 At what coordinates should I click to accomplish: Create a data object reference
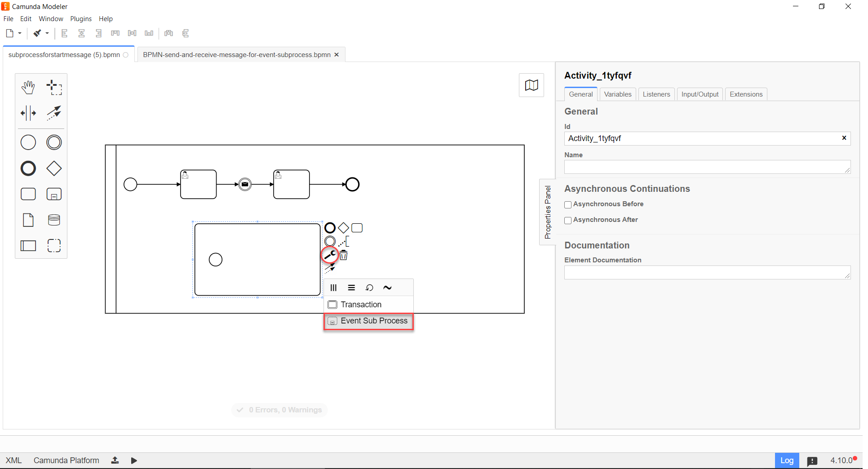pyautogui.click(x=28, y=220)
